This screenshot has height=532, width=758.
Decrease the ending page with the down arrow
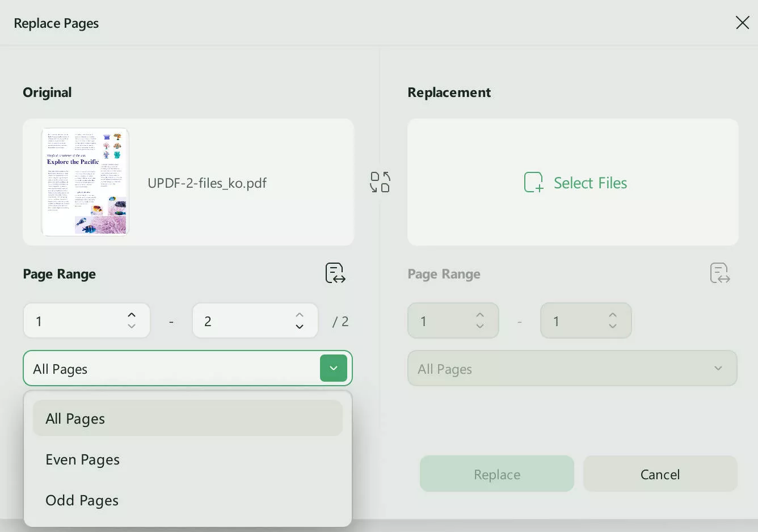coord(299,328)
